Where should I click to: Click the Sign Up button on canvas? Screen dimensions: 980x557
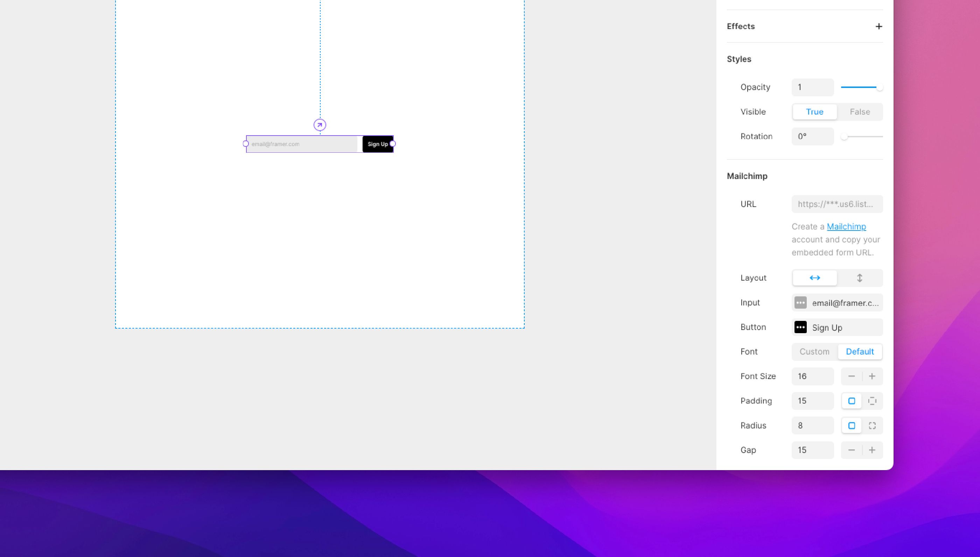(377, 144)
